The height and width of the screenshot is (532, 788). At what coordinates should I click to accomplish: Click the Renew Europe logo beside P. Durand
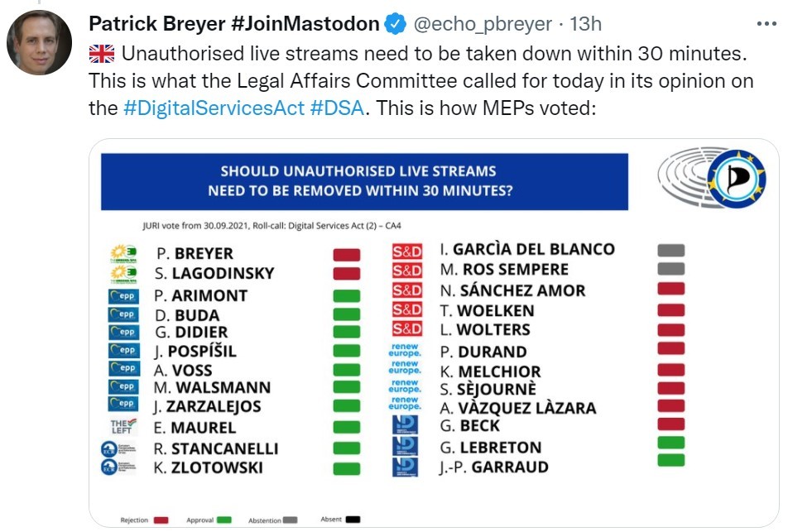[405, 350]
